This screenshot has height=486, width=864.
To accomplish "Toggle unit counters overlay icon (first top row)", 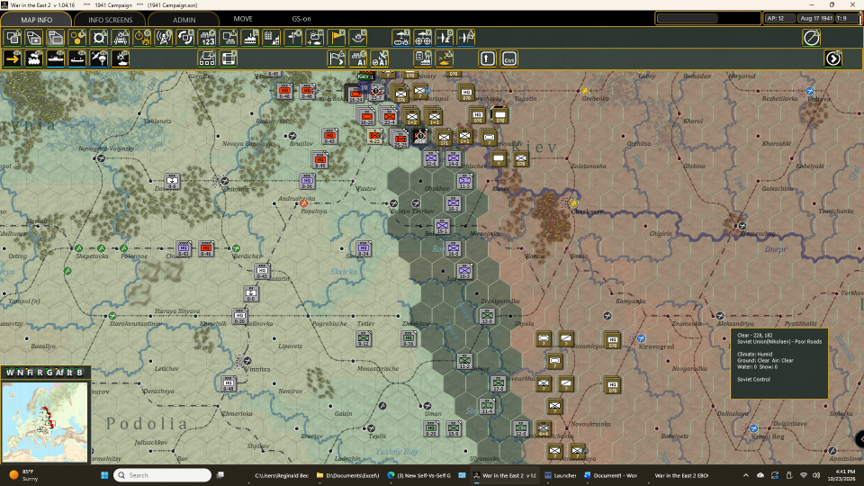I will coord(13,38).
